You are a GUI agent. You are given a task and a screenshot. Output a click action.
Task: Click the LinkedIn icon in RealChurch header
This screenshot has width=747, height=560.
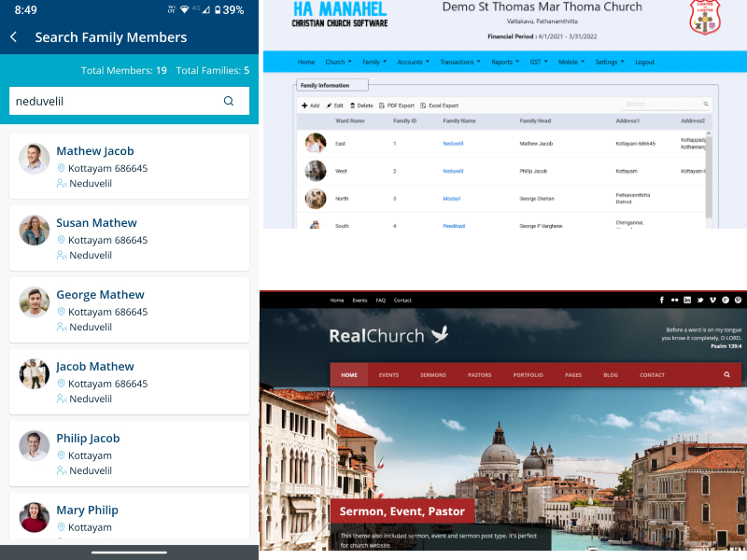687,300
